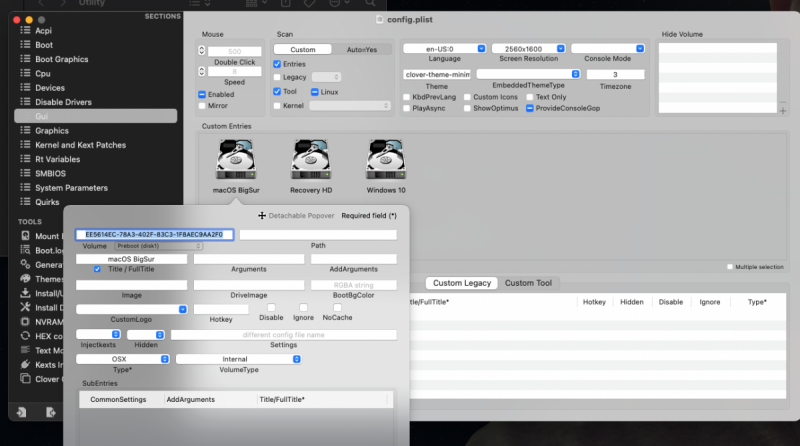Screen dimensions: 800x446
Task: Open Kernel and Kext Patches section
Action: click(80, 145)
